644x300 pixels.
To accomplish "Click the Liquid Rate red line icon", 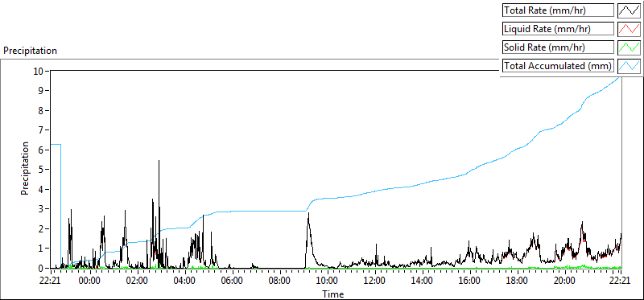I will coord(629,28).
